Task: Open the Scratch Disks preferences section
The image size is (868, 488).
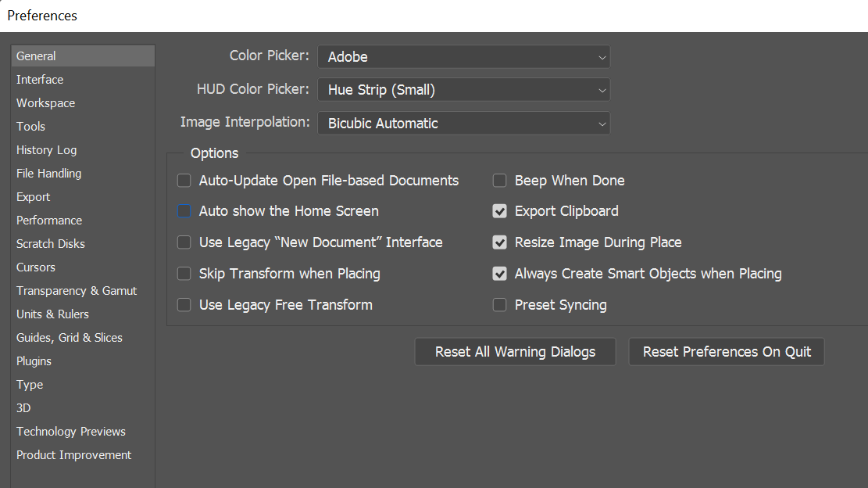Action: (50, 243)
